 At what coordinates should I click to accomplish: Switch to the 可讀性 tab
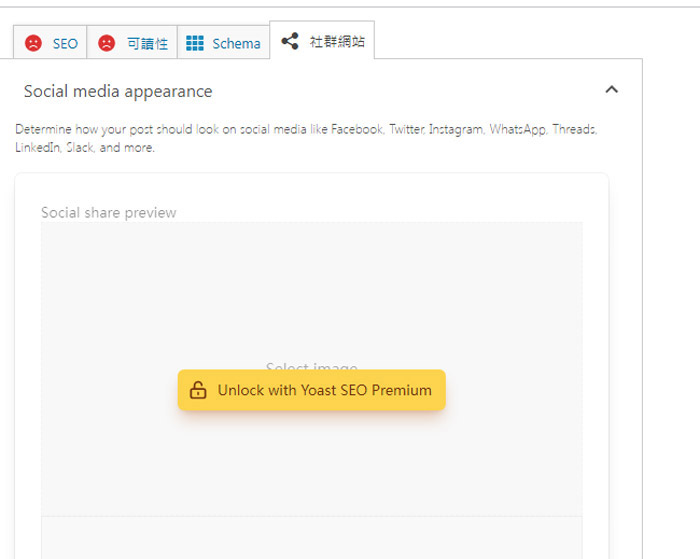pos(132,43)
